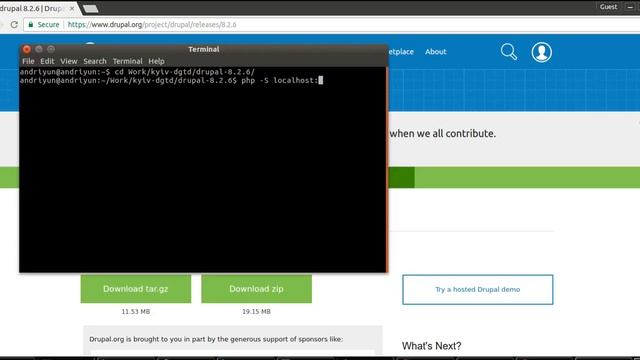Click the Drupal.org sponsors text line
This screenshot has width=640, height=360.
click(216, 339)
